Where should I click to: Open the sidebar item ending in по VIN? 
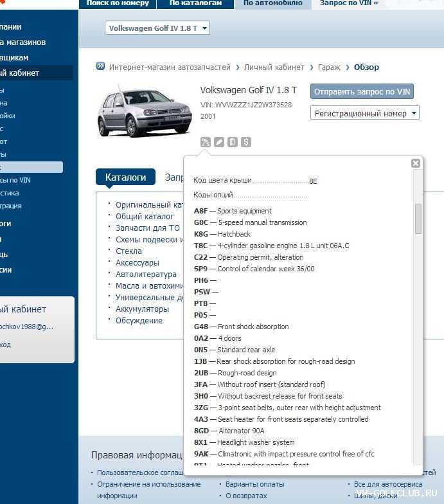[15, 180]
